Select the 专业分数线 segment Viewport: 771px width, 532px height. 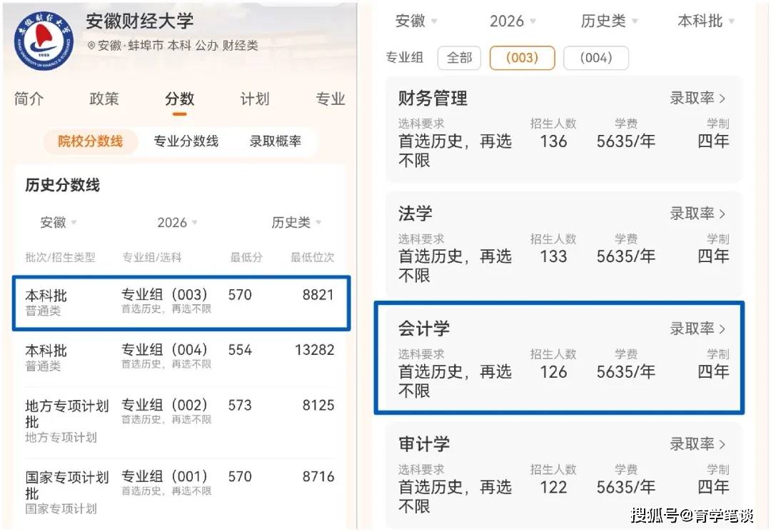(186, 141)
